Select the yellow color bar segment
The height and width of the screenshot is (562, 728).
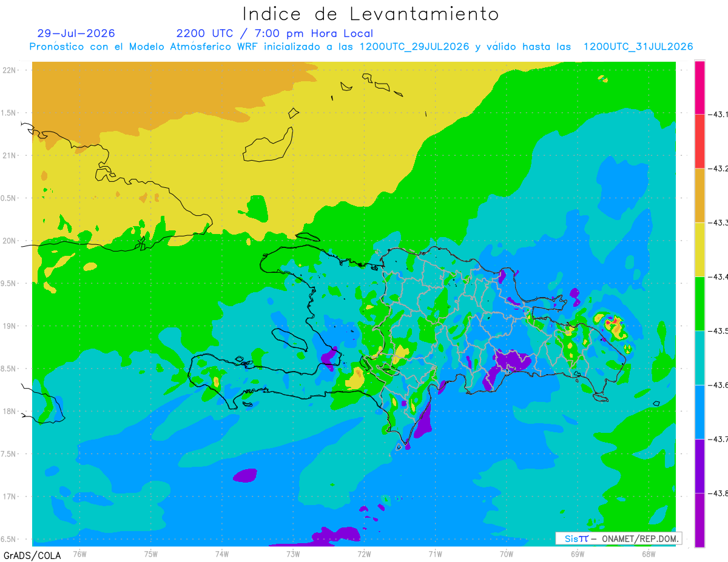tap(699, 249)
